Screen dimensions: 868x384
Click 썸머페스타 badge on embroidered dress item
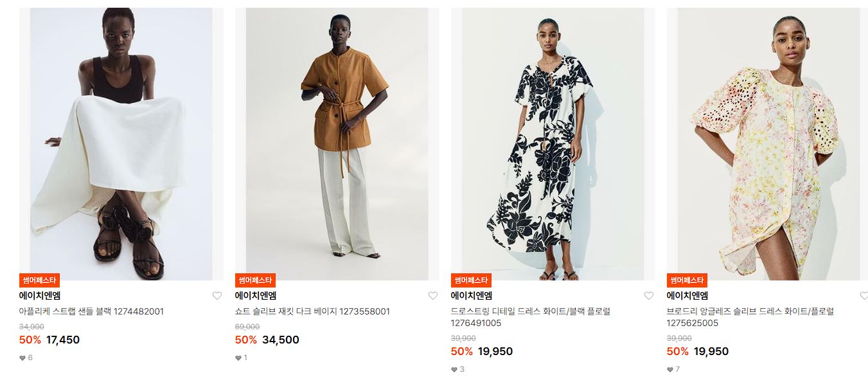[x=687, y=280]
